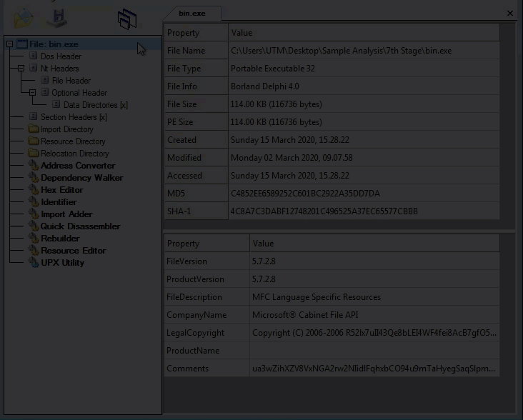Open Data Directories [x]
The image size is (523, 420).
96,105
